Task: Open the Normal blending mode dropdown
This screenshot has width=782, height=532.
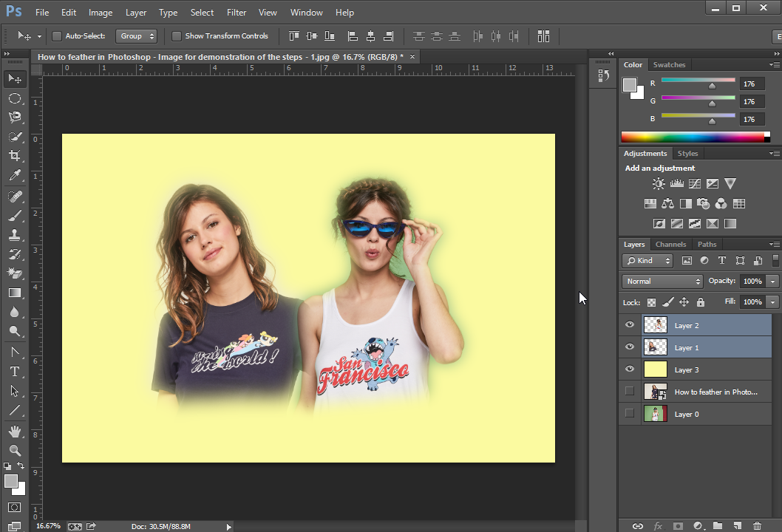Action: [662, 281]
